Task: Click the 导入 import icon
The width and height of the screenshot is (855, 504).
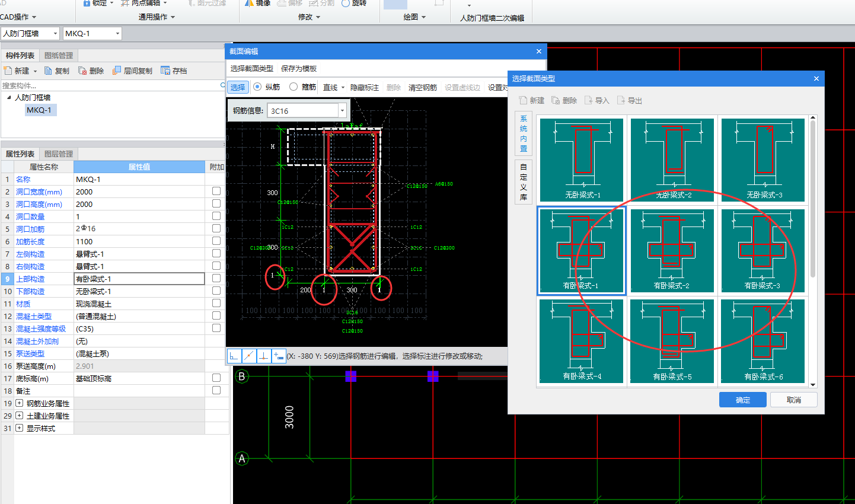Action: (588, 100)
